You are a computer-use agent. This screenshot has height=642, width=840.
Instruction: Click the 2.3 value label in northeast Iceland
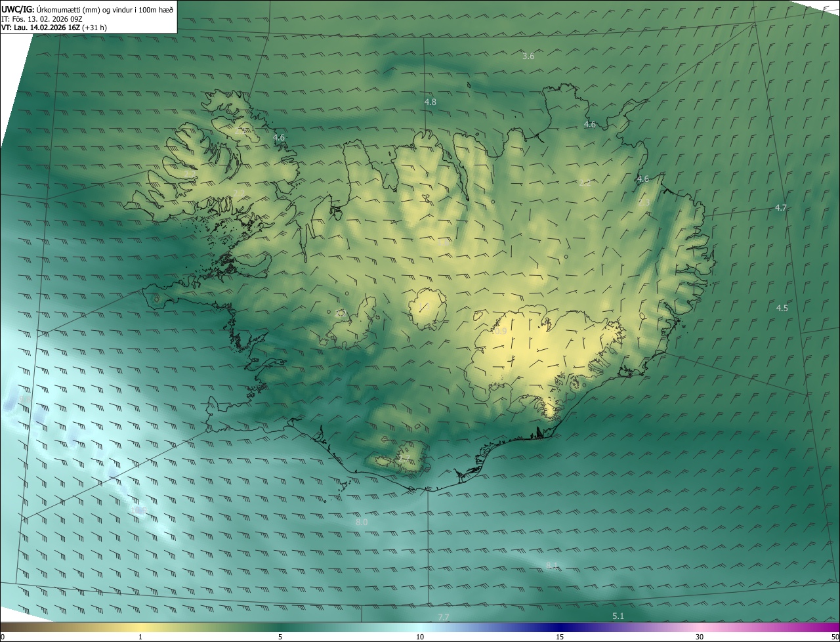(644, 203)
